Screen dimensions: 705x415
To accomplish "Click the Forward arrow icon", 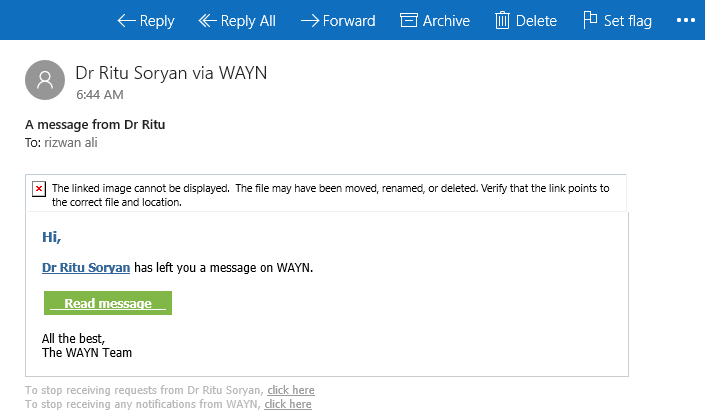I will pyautogui.click(x=309, y=20).
